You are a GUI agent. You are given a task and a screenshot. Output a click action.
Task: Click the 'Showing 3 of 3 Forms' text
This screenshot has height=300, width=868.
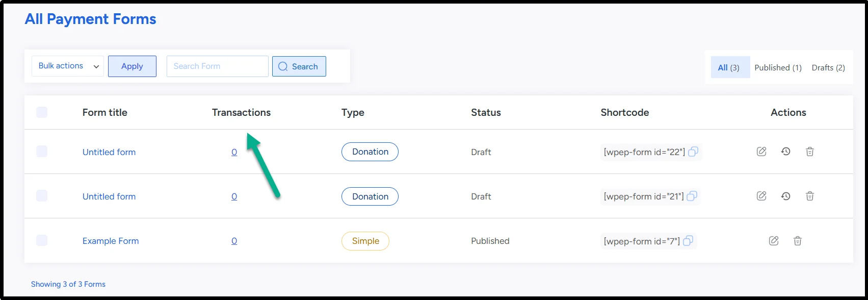(x=68, y=284)
